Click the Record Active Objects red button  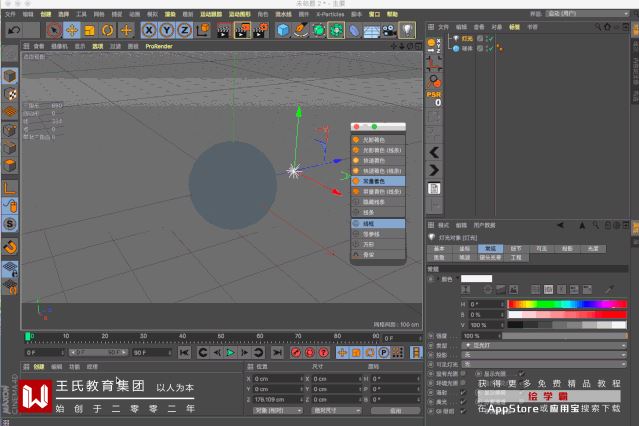pos(296,353)
